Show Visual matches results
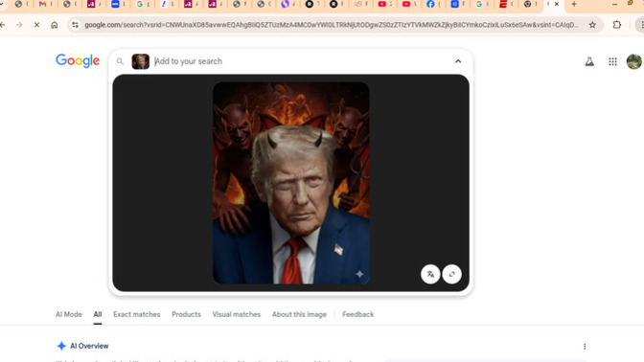The image size is (644, 362). (236, 314)
